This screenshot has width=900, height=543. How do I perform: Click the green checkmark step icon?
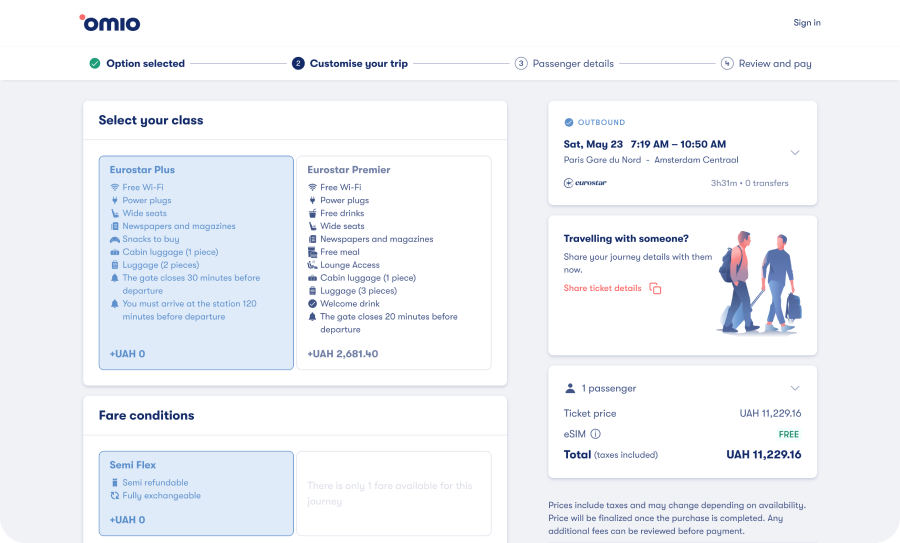(95, 63)
